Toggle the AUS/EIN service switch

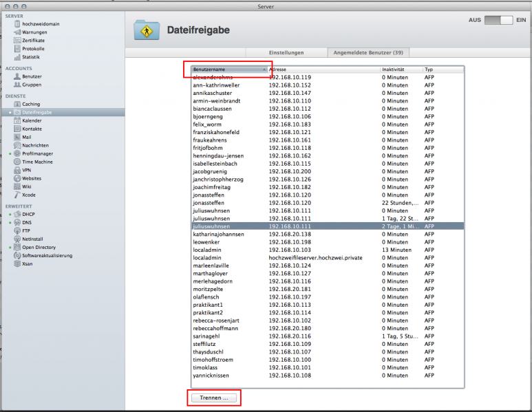pyautogui.click(x=499, y=21)
